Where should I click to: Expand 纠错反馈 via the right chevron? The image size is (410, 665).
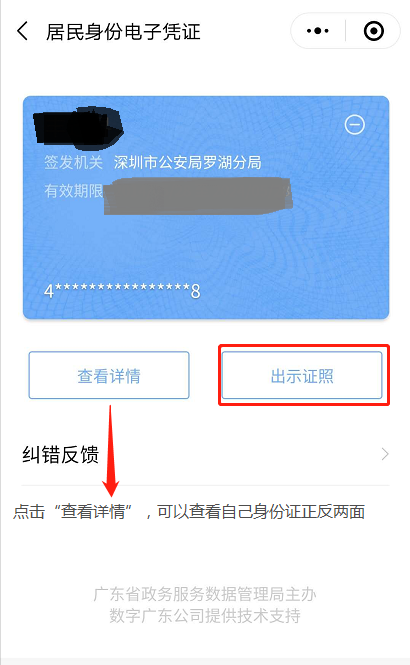tap(385, 454)
